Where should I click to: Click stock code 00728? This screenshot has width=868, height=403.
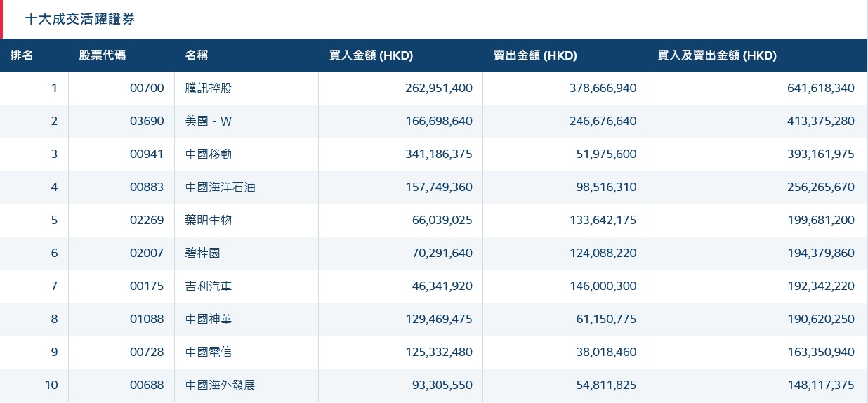click(147, 352)
